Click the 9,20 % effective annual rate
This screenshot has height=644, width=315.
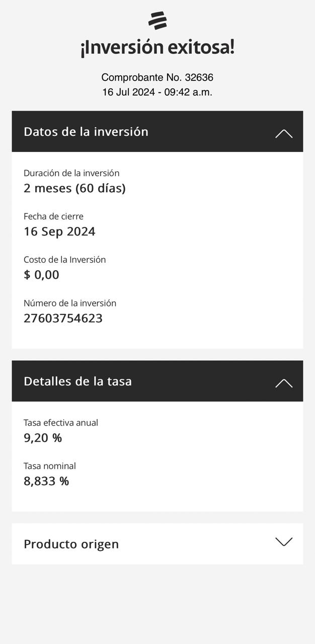[x=43, y=438]
